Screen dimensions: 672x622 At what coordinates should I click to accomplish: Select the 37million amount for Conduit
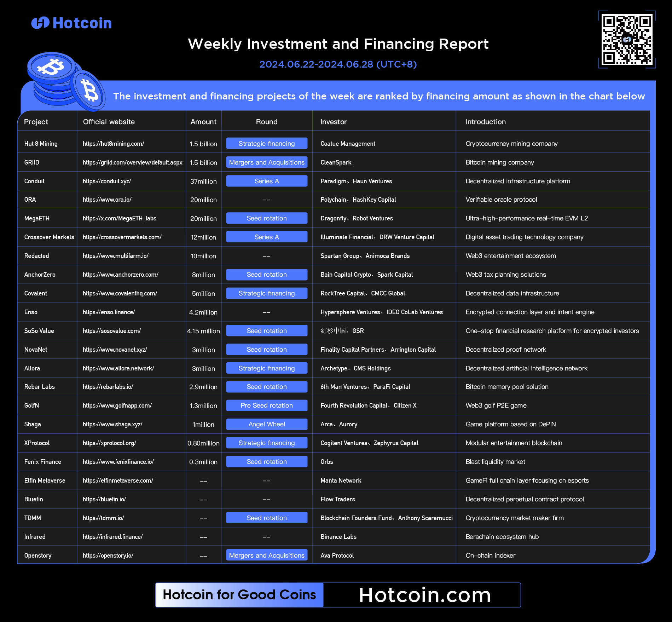pos(203,181)
